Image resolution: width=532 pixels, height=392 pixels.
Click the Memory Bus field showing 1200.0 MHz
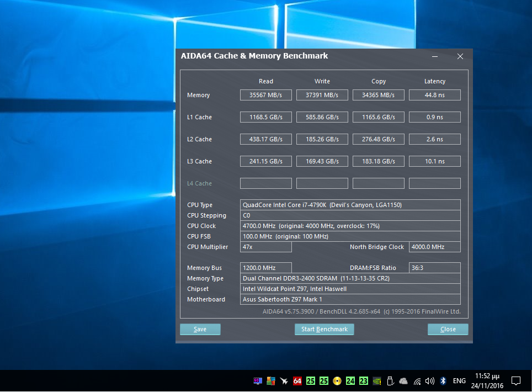click(266, 268)
